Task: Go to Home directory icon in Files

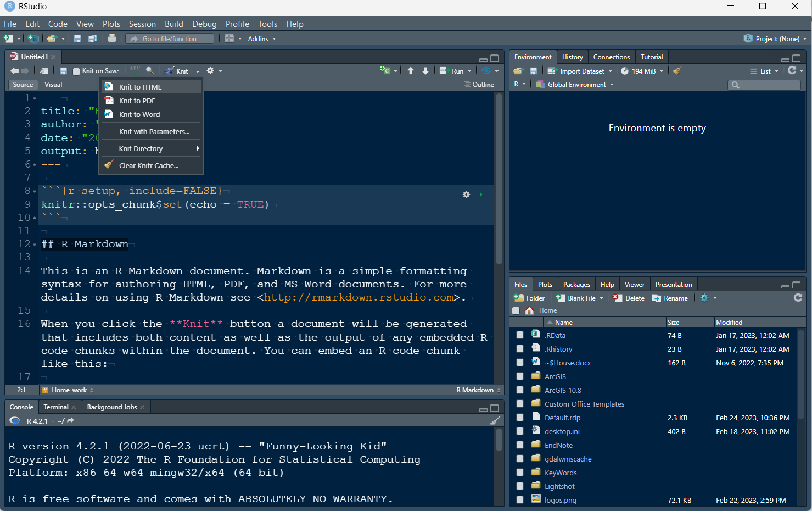Action: [529, 310]
